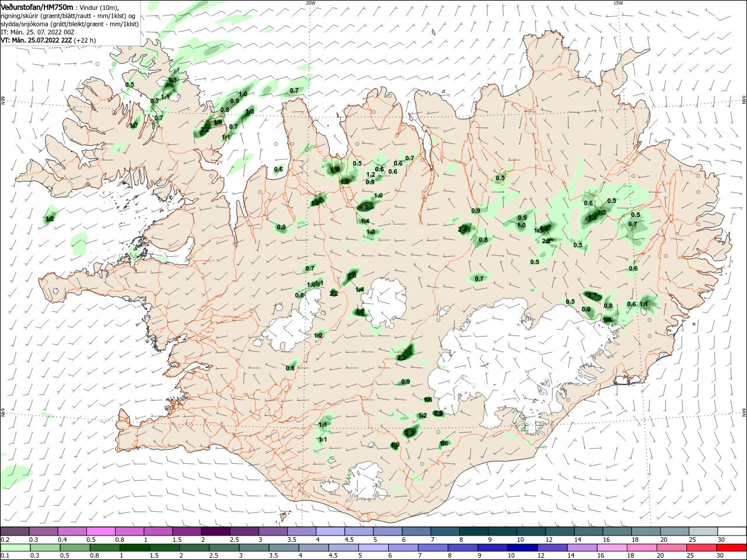Pick upper legend dark purple swatch at 2

(x=215, y=531)
